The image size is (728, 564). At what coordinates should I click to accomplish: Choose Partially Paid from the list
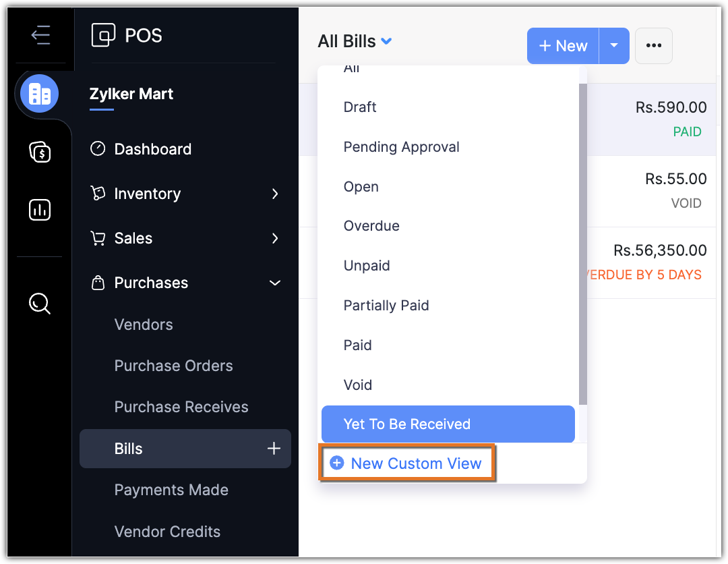pyautogui.click(x=386, y=306)
